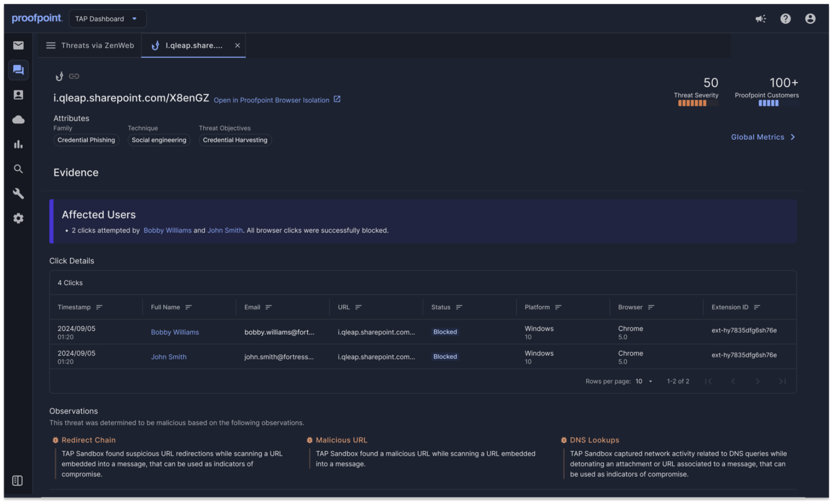840x504 pixels.
Task: Open the settings gear sidebar icon
Action: pyautogui.click(x=18, y=219)
